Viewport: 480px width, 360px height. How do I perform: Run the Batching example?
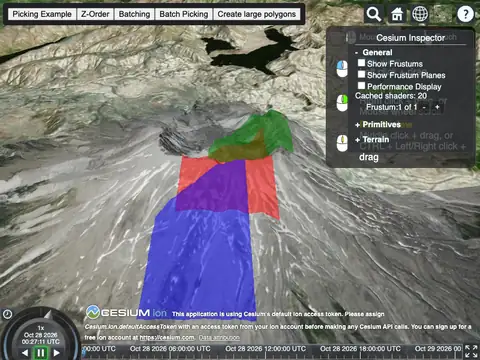click(134, 14)
